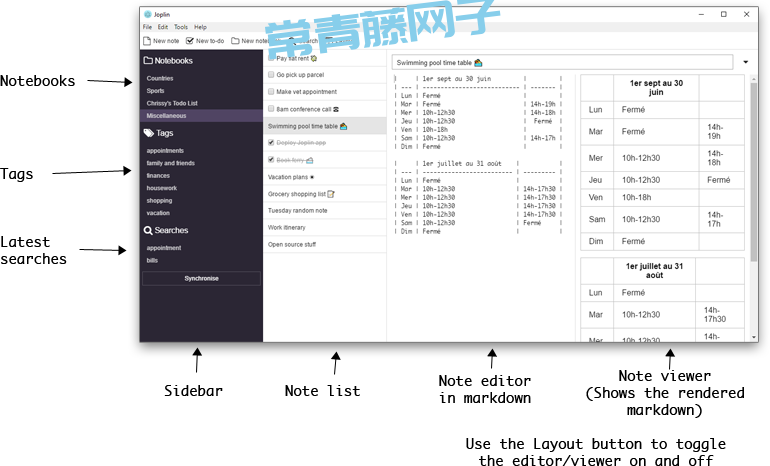The height and width of the screenshot is (466, 770).
Task: Click the New to-do toolbar icon
Action: click(190, 41)
